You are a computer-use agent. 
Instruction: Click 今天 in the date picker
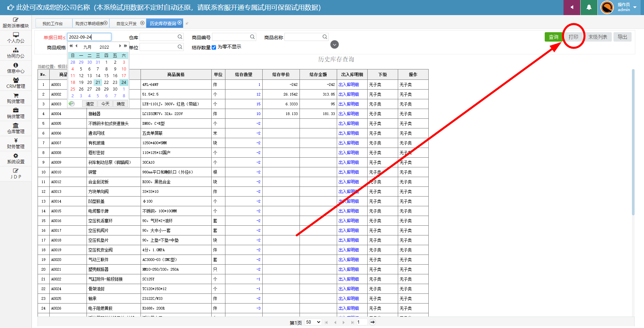(105, 104)
